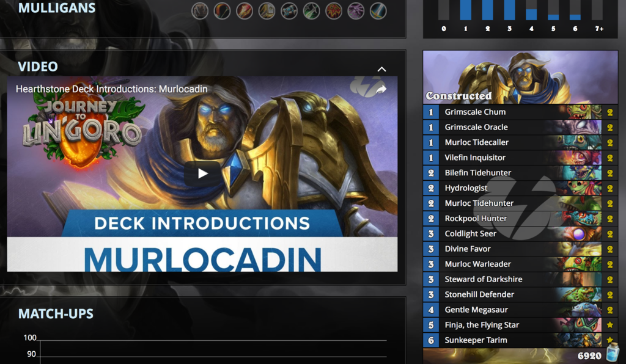
Task: Select the Druid class mulligan icon
Action: pyautogui.click(x=200, y=11)
